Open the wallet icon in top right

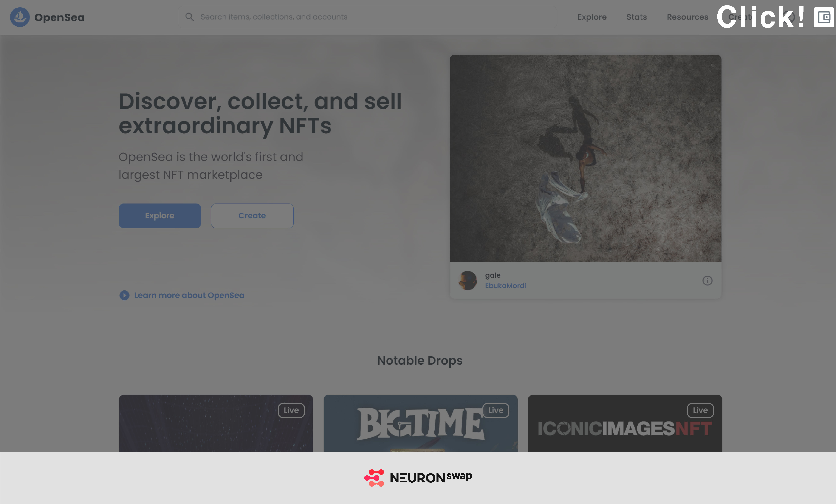coord(823,17)
